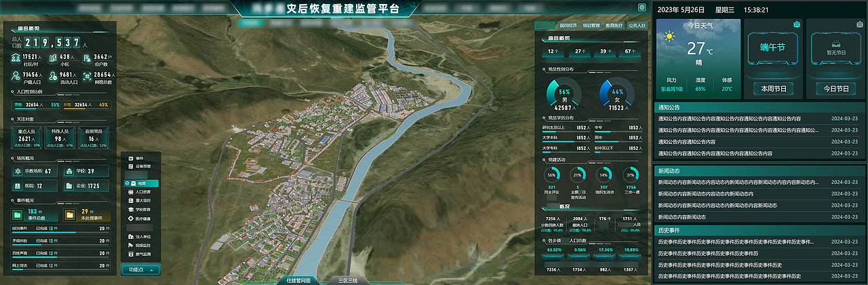Select the 公共人社 tab
Image resolution: width=868 pixels, height=285 pixels.
(637, 26)
